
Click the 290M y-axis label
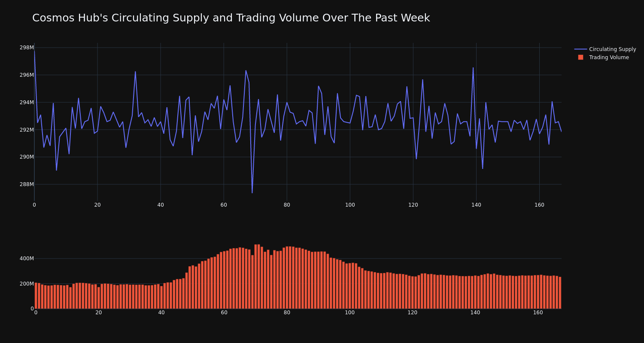(27, 157)
